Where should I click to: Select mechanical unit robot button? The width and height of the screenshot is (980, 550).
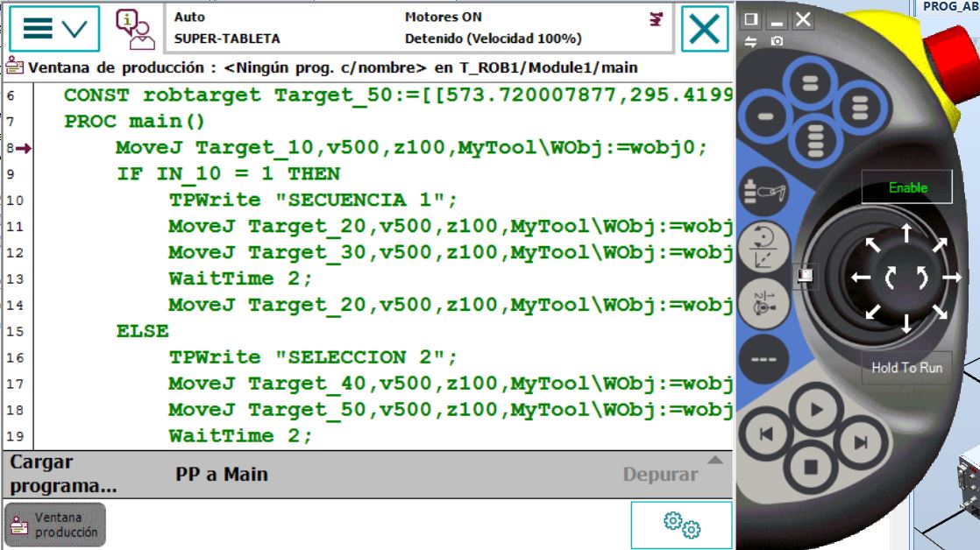point(763,190)
